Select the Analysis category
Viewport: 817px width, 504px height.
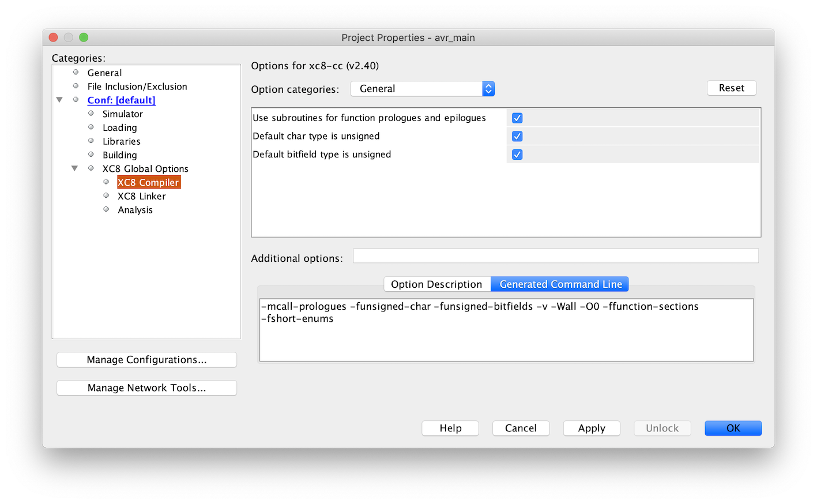tap(135, 210)
